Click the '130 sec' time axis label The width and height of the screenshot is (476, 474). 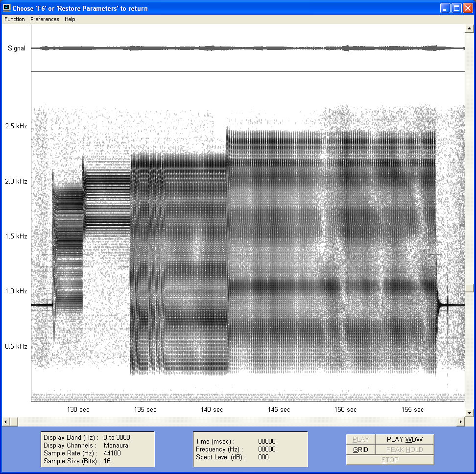point(78,409)
